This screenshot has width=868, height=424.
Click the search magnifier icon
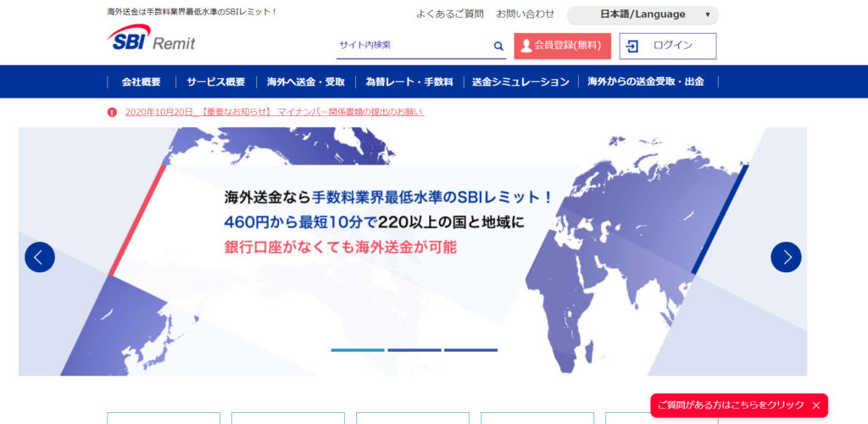click(x=498, y=47)
